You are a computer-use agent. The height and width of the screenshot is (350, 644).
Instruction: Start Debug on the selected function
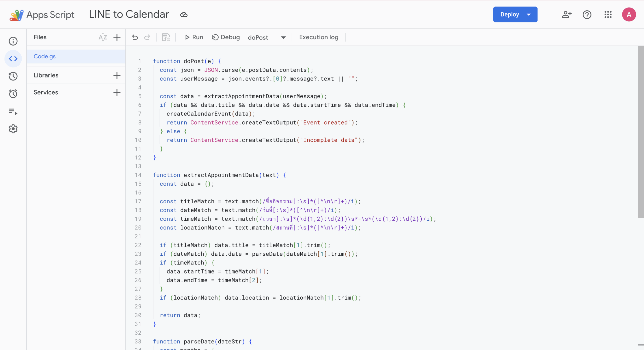click(x=226, y=37)
